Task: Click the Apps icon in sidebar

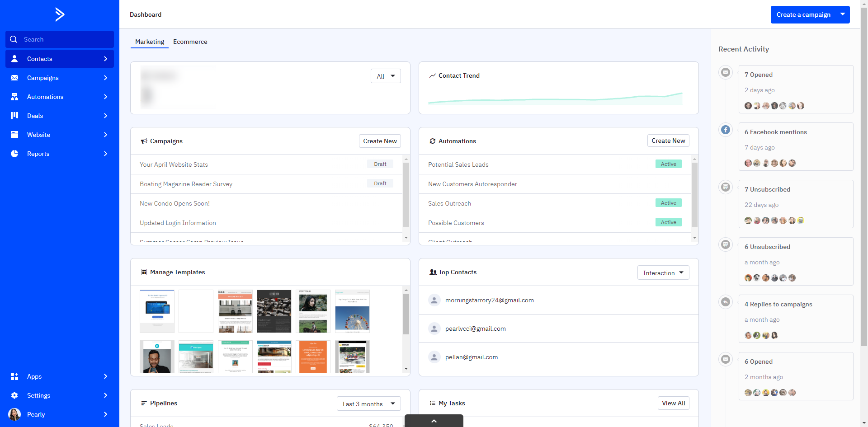Action: click(x=14, y=376)
